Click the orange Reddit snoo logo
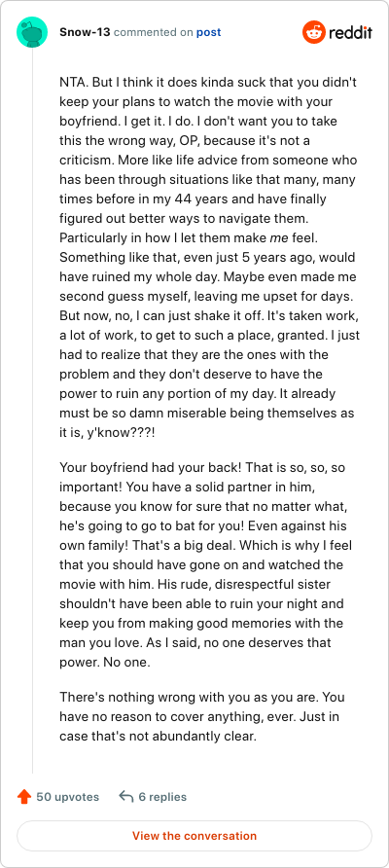This screenshot has height=868, width=389. pos(314,33)
